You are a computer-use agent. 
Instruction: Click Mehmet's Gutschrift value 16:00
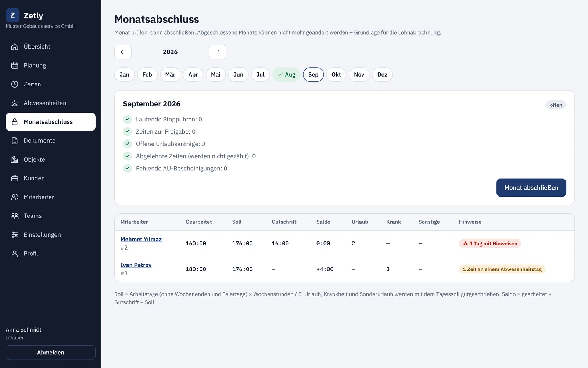[280, 243]
